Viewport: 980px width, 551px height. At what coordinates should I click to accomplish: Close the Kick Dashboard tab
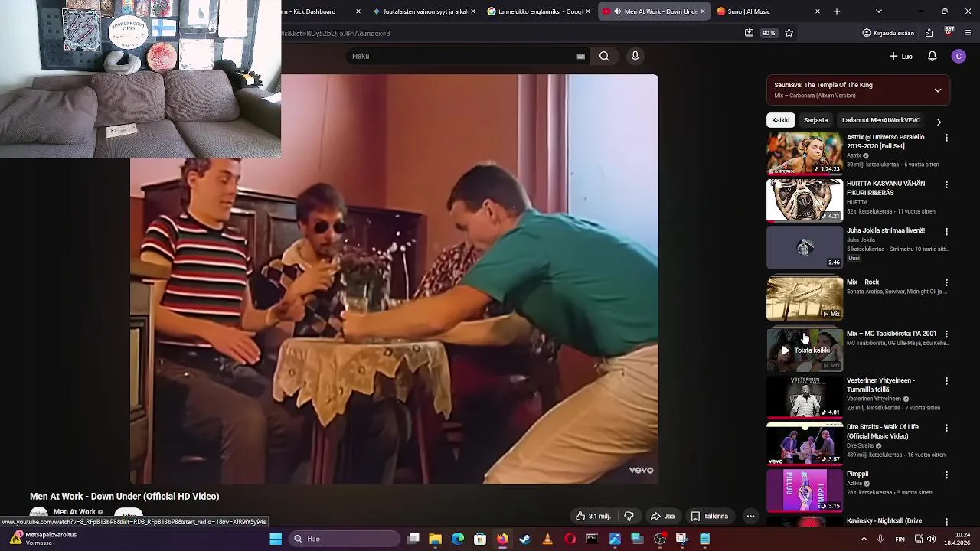358,11
